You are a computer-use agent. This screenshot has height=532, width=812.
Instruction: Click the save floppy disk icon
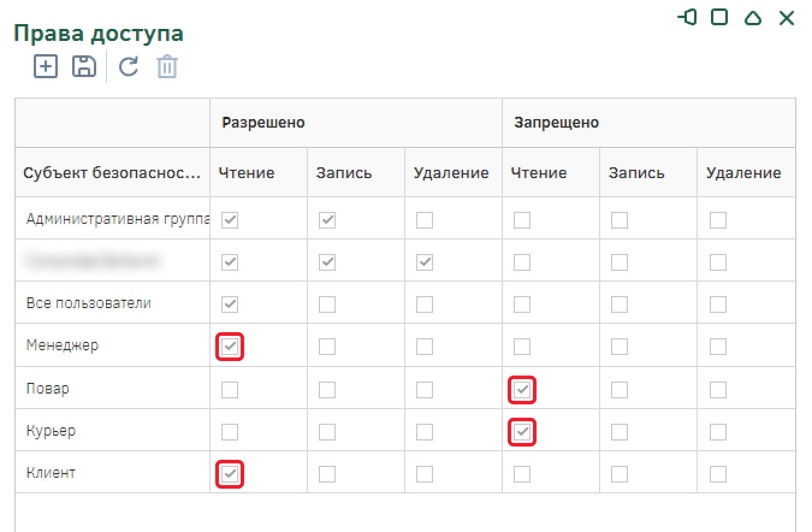tap(84, 66)
